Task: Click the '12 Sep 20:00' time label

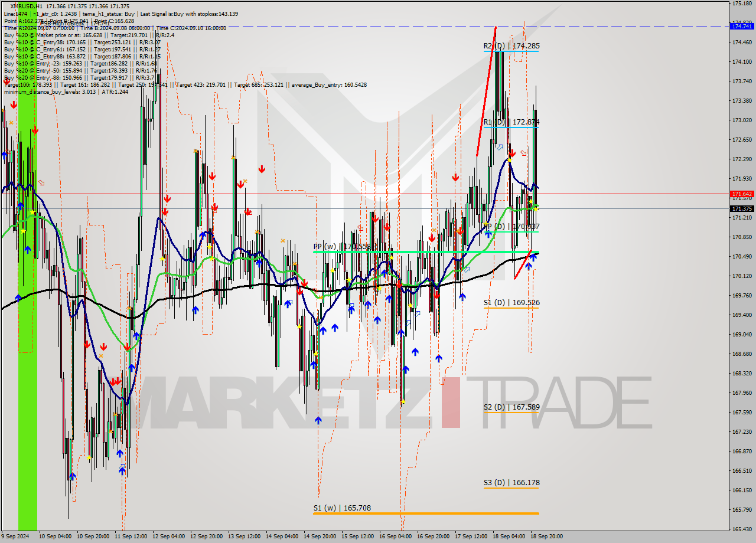Action: [x=206, y=537]
